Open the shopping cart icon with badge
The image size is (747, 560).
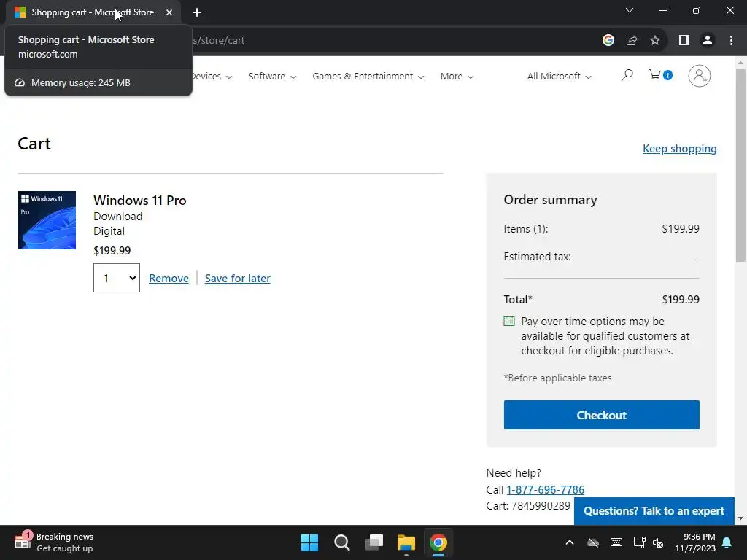click(660, 75)
